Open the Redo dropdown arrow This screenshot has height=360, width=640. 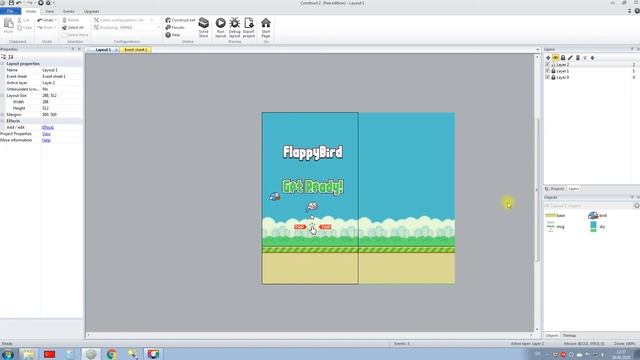point(56,28)
